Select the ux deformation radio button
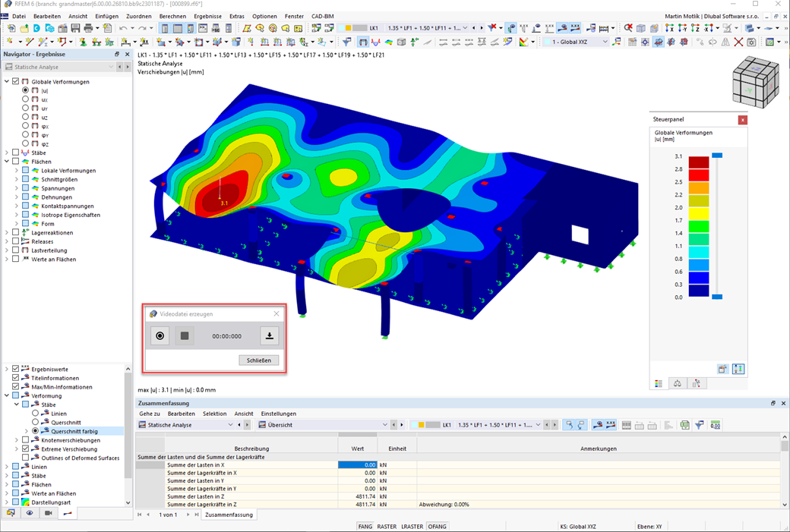The image size is (790, 532). click(25, 99)
